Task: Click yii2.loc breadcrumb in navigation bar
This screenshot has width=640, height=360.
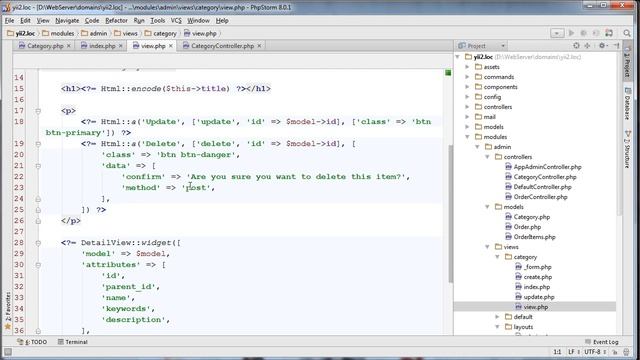Action: [x=21, y=33]
